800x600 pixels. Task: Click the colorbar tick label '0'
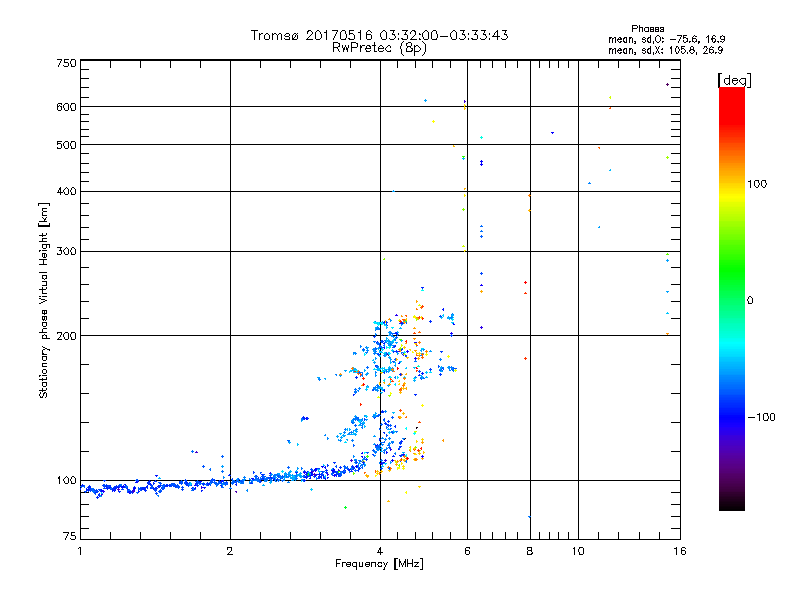750,301
